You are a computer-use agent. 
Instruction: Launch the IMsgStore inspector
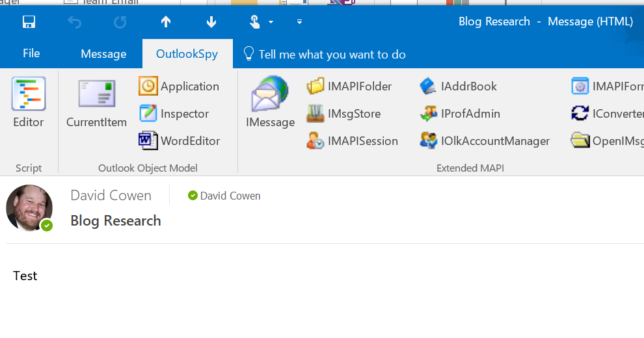(x=343, y=114)
